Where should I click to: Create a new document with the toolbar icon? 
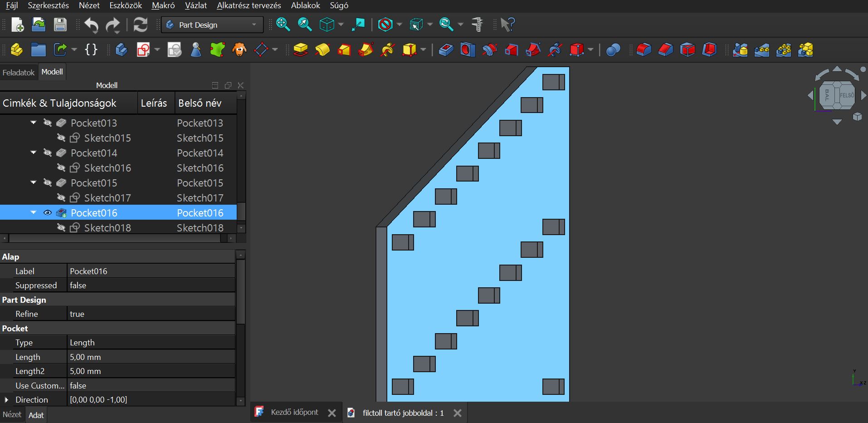point(17,25)
